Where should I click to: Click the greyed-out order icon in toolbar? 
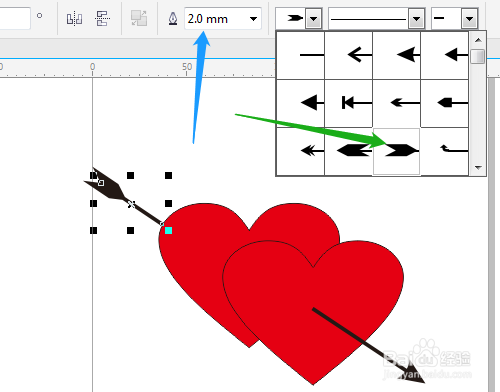pos(139,18)
